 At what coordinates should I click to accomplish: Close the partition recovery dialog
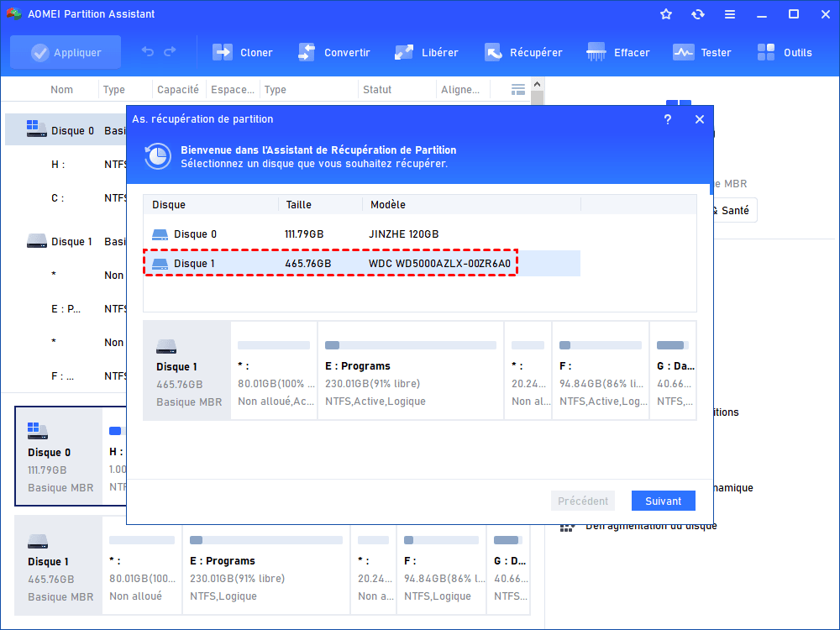point(700,119)
